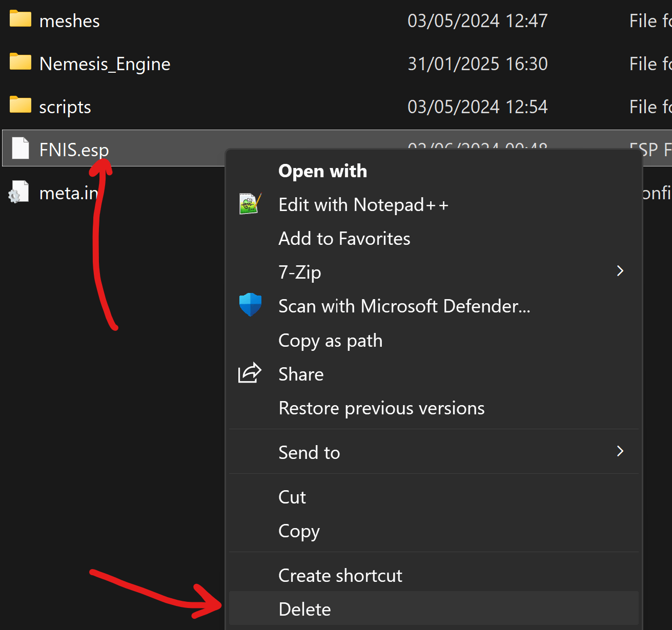
Task: Select Copy as path option
Action: click(x=330, y=341)
